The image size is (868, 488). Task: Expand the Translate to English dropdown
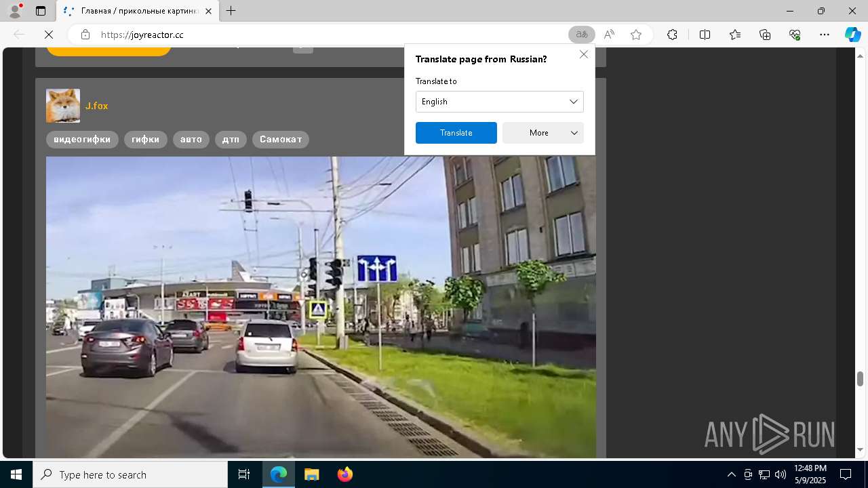click(500, 102)
